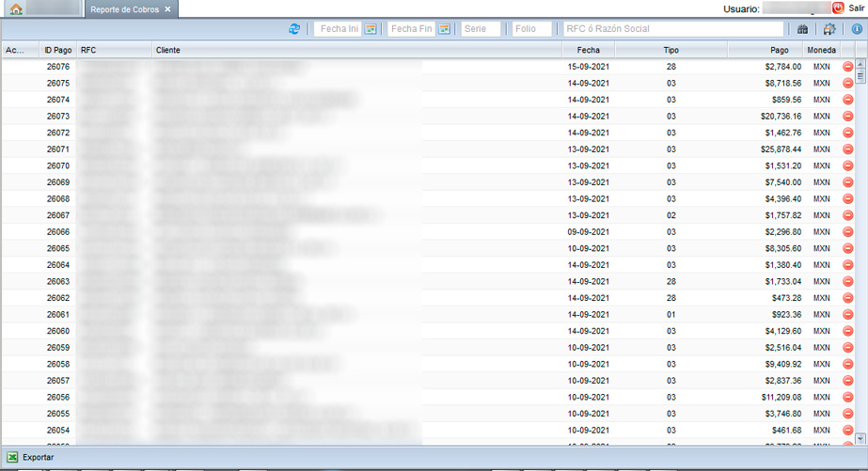Click date 15-09-2021 in row 26076
The height and width of the screenshot is (471, 868).
[589, 67]
